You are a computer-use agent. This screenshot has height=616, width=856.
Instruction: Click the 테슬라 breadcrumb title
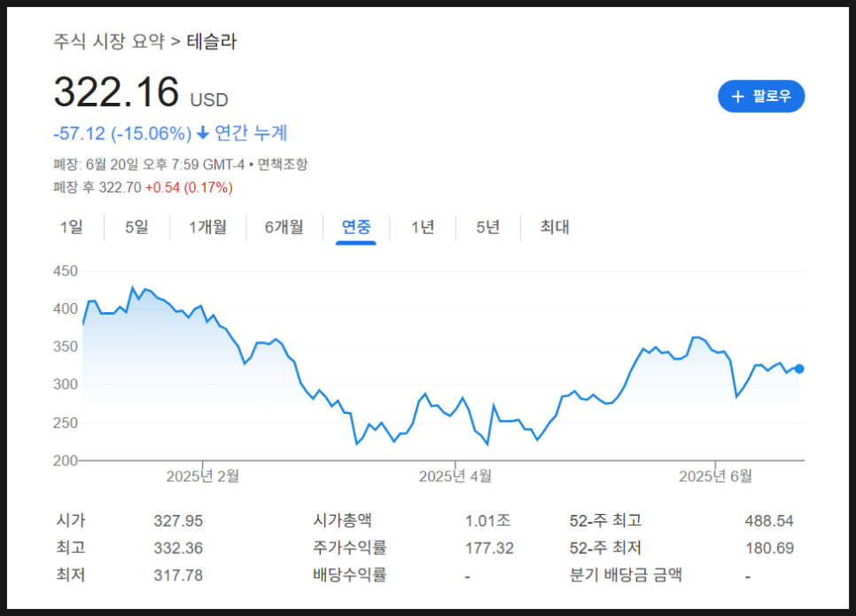[x=212, y=41]
